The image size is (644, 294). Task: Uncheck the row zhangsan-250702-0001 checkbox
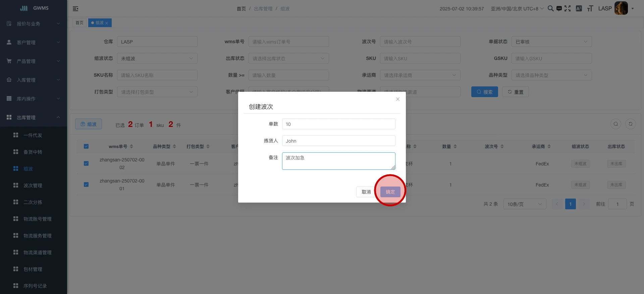(86, 185)
